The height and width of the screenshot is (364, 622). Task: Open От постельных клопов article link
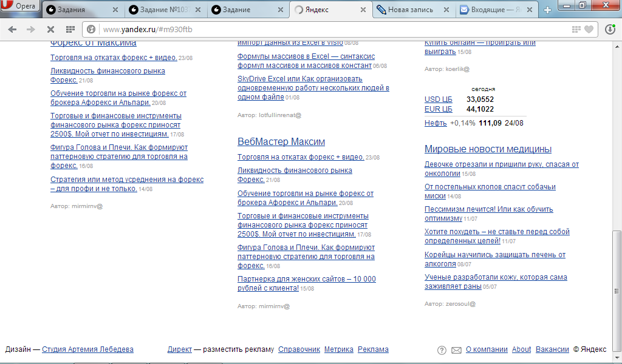tap(490, 191)
